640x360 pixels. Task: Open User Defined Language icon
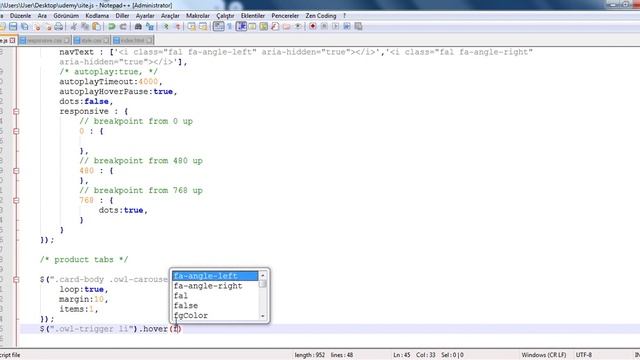pos(252,27)
